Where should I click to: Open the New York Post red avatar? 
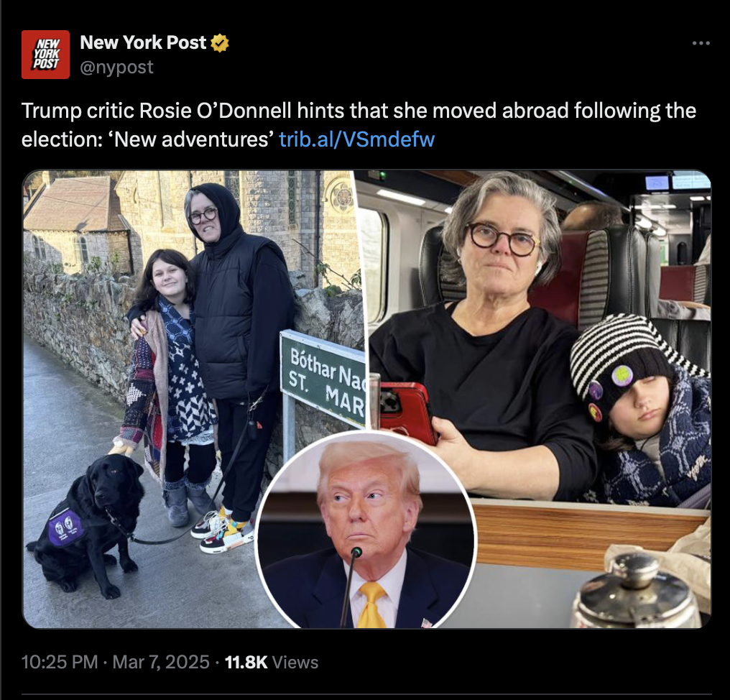[46, 55]
